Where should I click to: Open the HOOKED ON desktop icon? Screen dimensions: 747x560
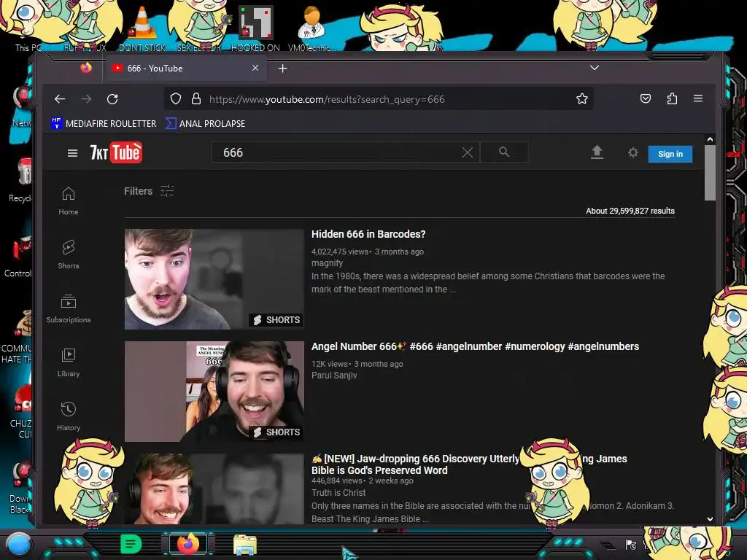click(255, 28)
